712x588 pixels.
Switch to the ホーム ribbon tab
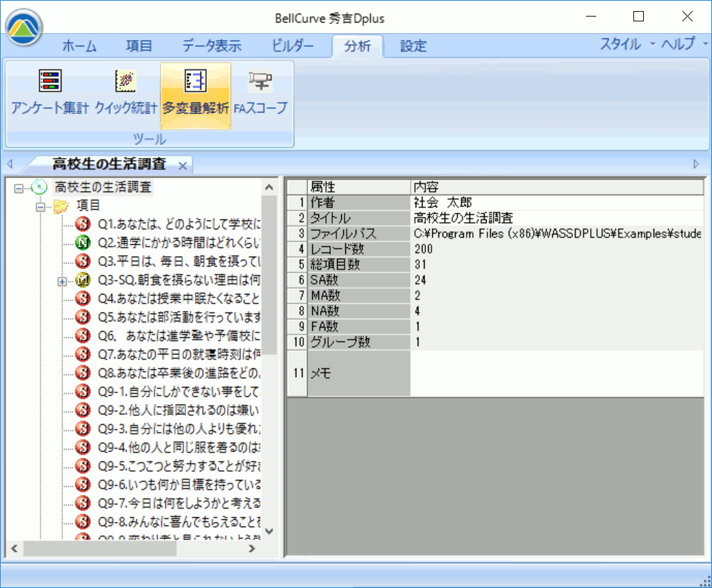point(79,46)
